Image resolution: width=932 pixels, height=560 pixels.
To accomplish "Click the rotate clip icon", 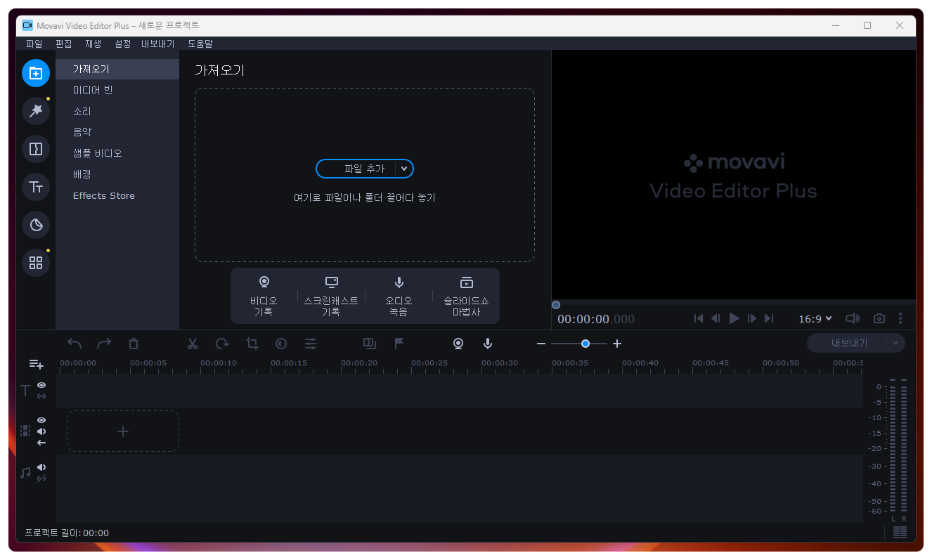I will pos(222,344).
